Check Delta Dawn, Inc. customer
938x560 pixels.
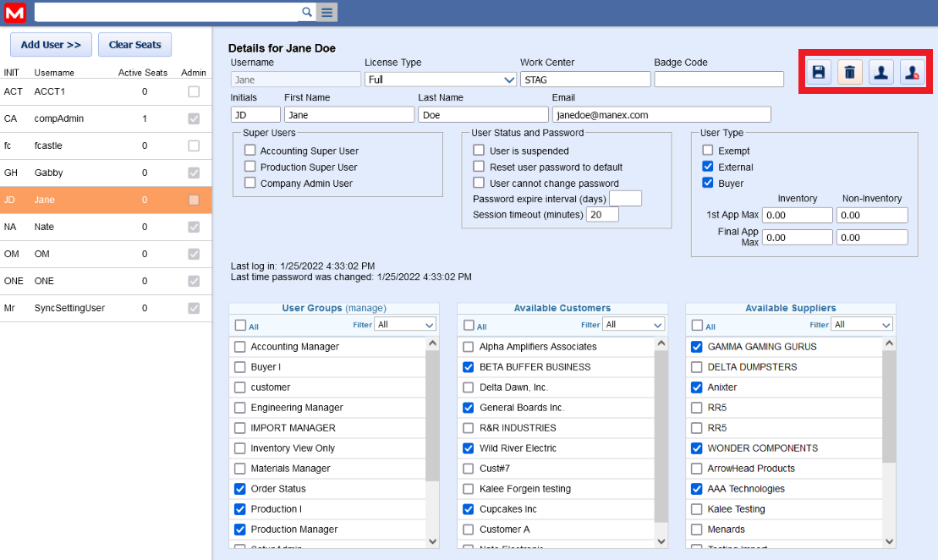[x=469, y=387]
